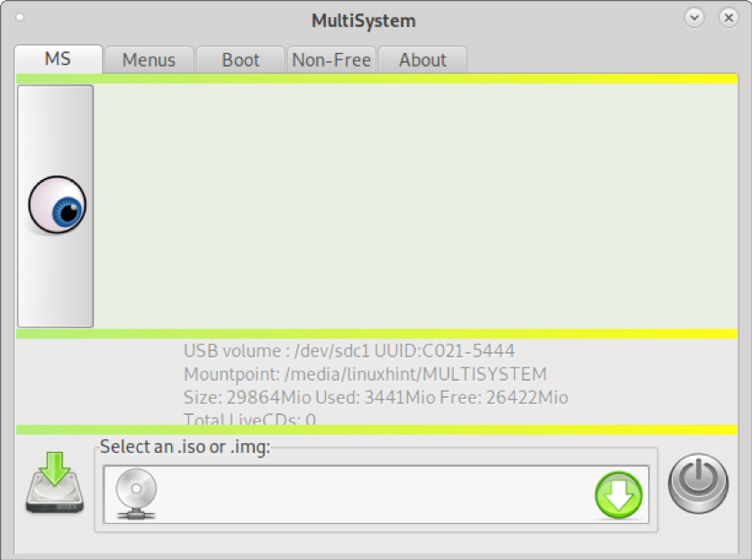Click the hard drive install icon
752x560 pixels.
point(55,483)
